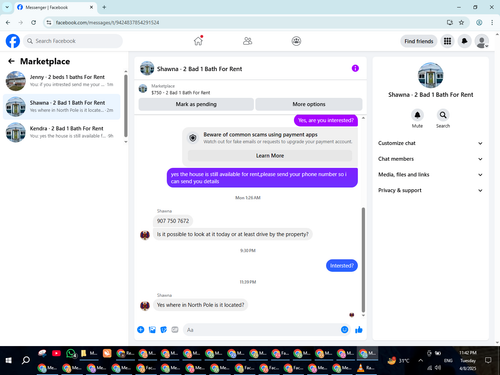Open more actions plus icon in composer
The width and height of the screenshot is (500, 375).
(141, 330)
